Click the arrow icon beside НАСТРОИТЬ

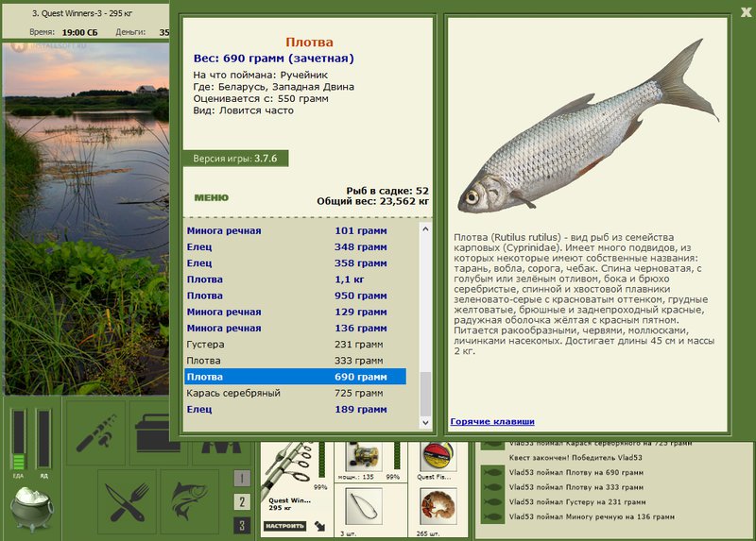[x=319, y=526]
